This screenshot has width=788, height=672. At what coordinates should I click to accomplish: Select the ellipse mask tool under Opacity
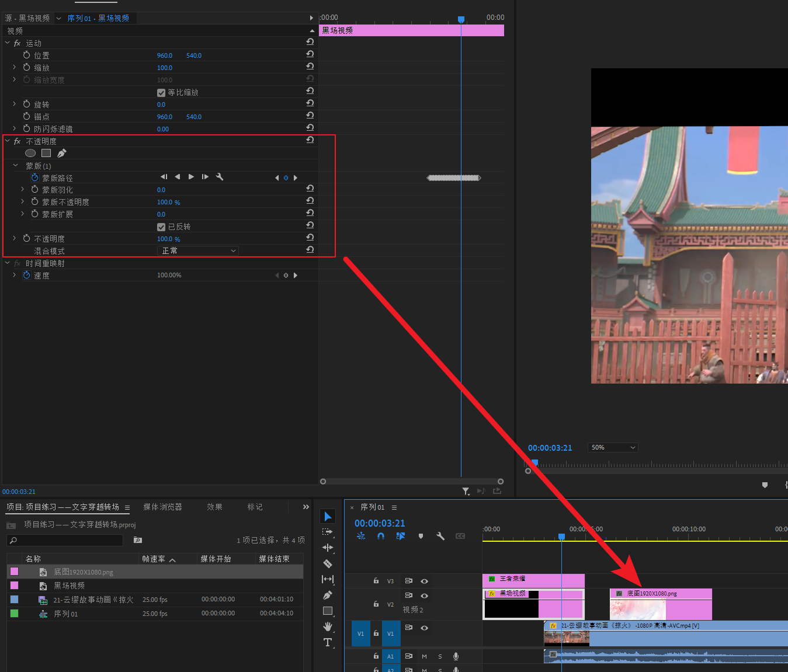[x=30, y=153]
